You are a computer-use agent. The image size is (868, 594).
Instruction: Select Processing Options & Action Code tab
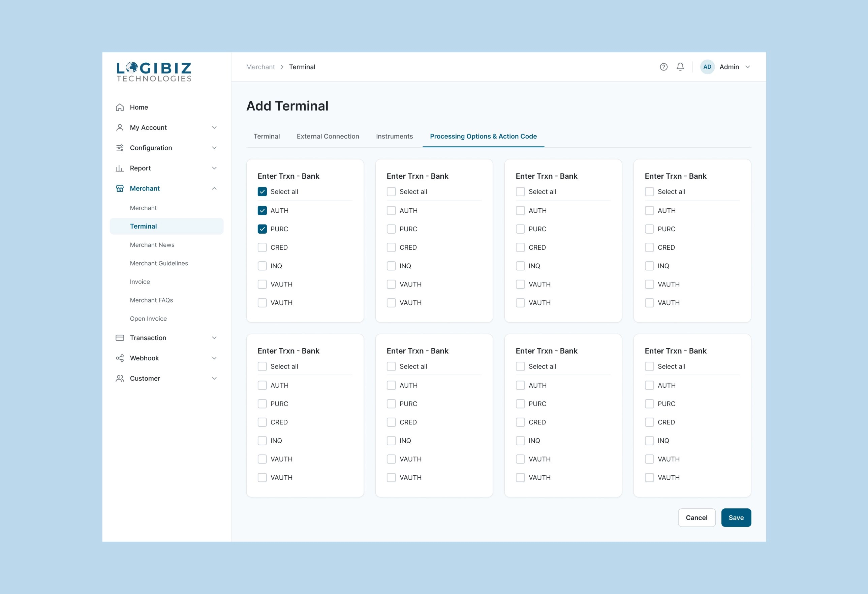click(x=483, y=136)
